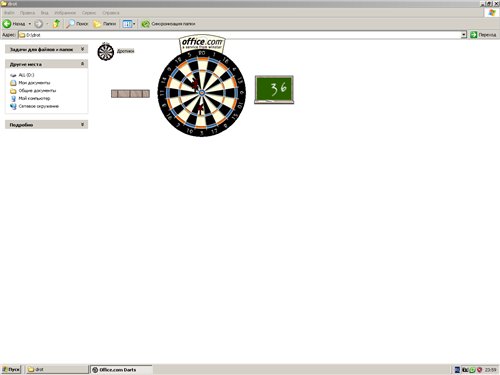Screen dimensions: 500x375
Task: Open the Search (Поиск) pane
Action: point(77,24)
